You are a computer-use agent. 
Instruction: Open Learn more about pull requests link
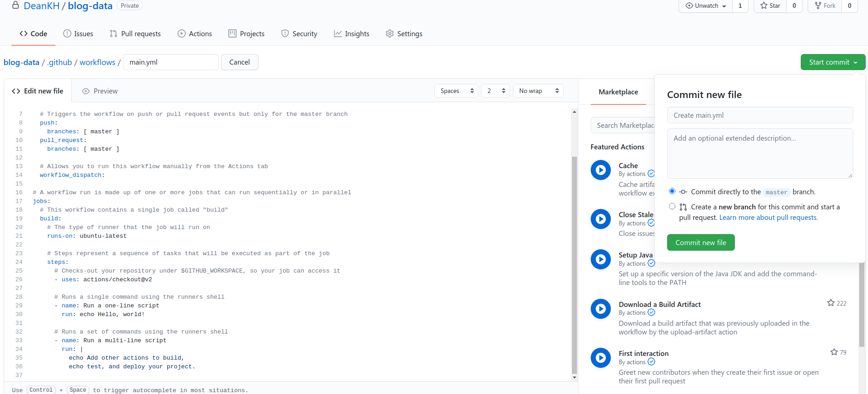coord(768,218)
